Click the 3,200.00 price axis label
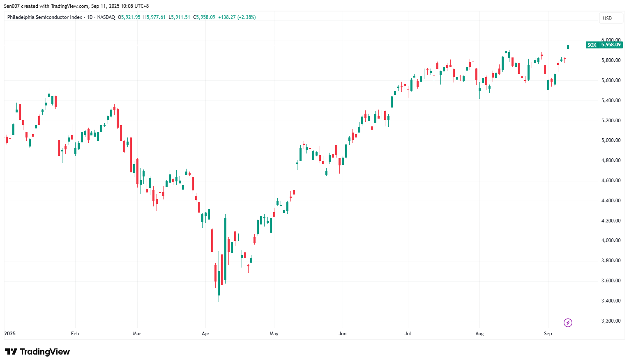The height and width of the screenshot is (364, 629). click(x=611, y=321)
